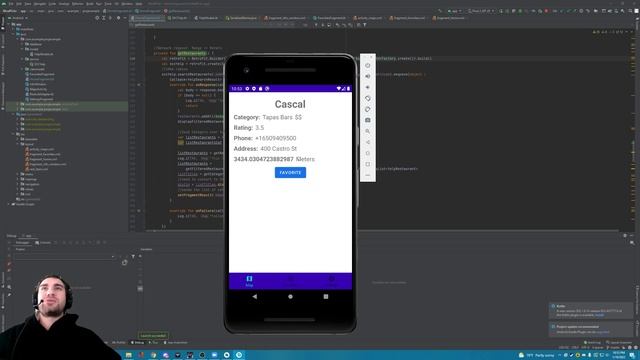Click the Windows taskbar clock
640x360 pixels.
point(618,355)
